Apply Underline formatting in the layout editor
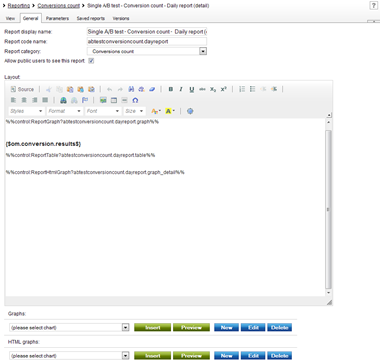This screenshot has width=380, height=362. point(192,89)
